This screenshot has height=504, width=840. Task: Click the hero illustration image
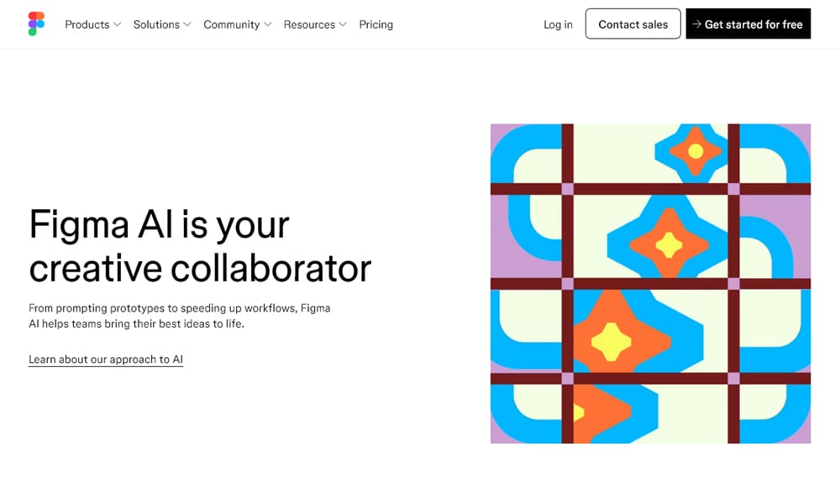click(x=651, y=282)
